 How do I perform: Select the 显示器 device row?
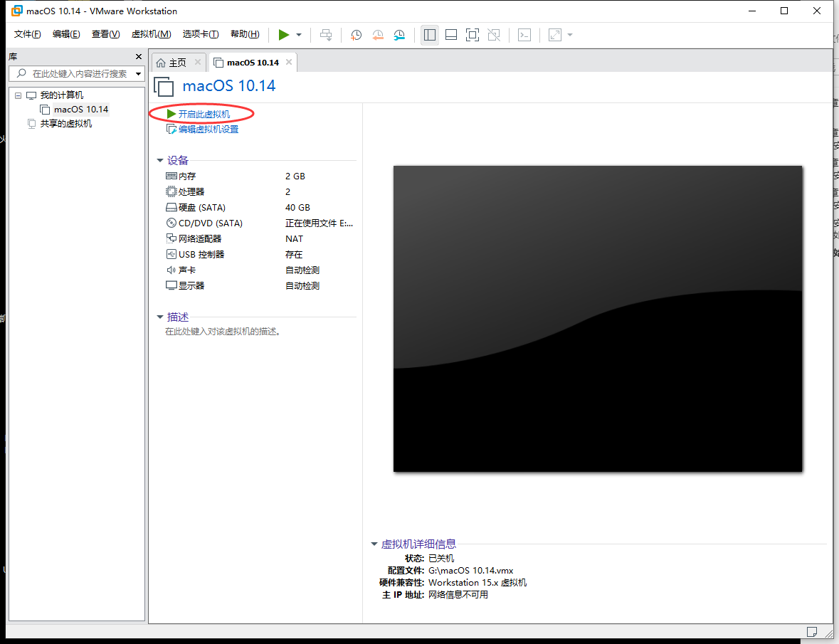click(x=260, y=285)
